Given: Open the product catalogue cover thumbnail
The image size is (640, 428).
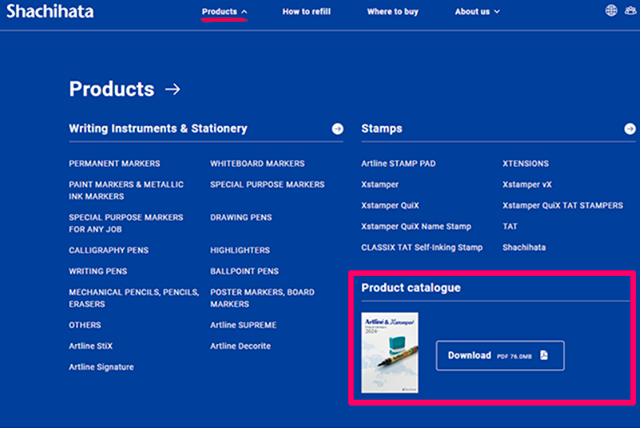Looking at the screenshot, I should pyautogui.click(x=390, y=353).
